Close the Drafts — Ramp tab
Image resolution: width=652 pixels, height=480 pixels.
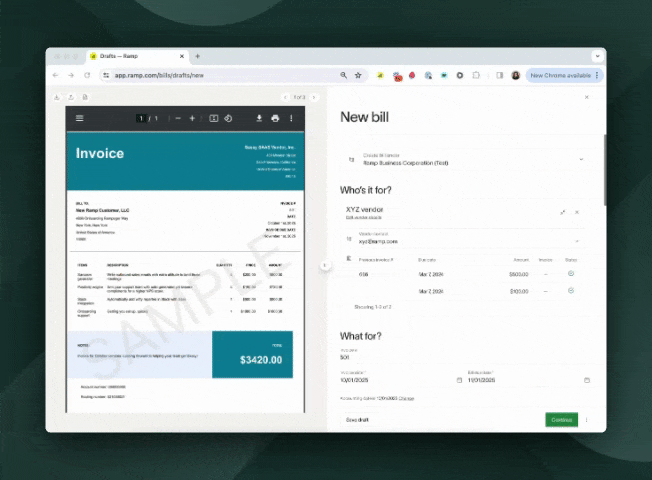182,56
